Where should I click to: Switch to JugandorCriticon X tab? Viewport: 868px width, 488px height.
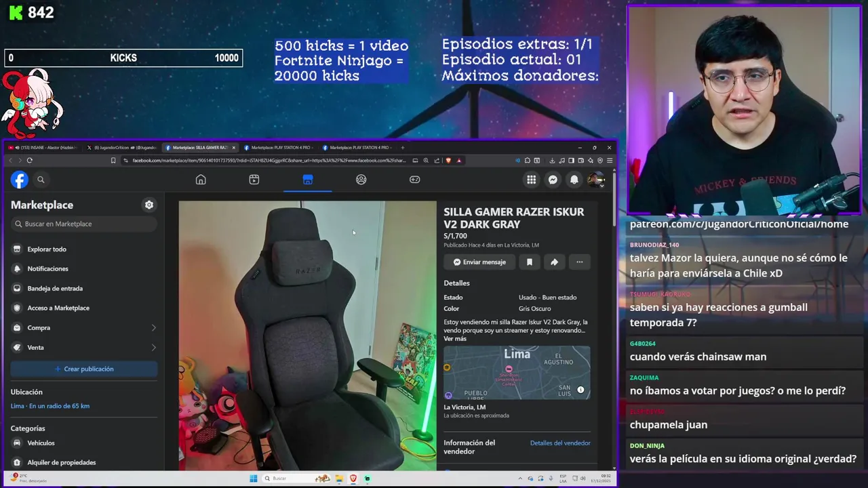point(123,148)
